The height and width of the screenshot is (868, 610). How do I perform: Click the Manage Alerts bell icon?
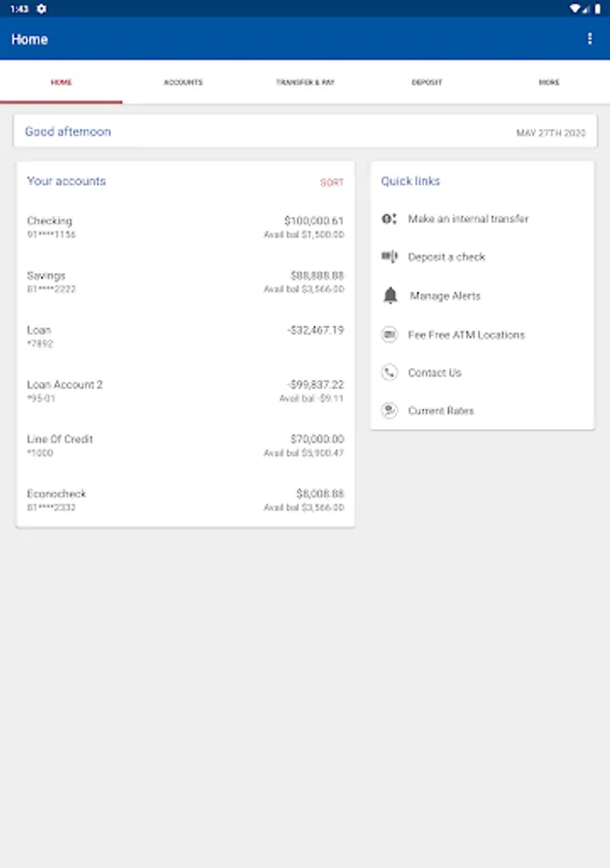389,296
